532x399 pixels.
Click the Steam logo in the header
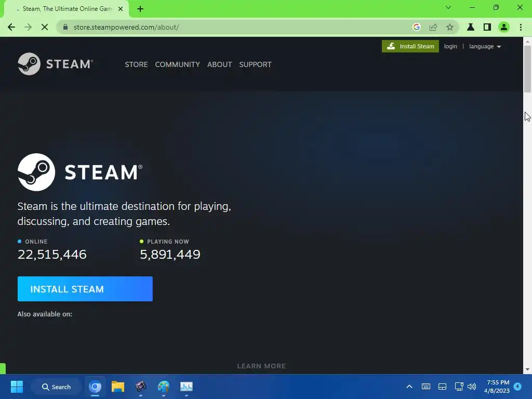coord(55,64)
